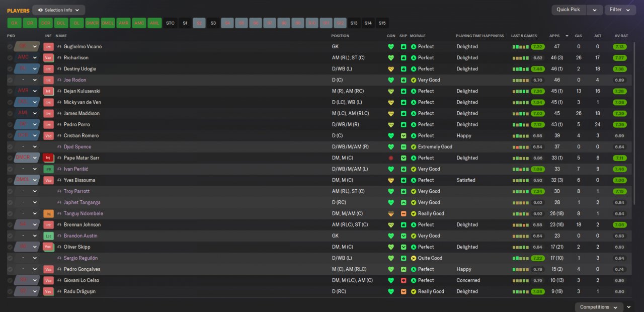Click player info icon beside James Maddison
This screenshot has width=644, height=312.
click(x=59, y=113)
